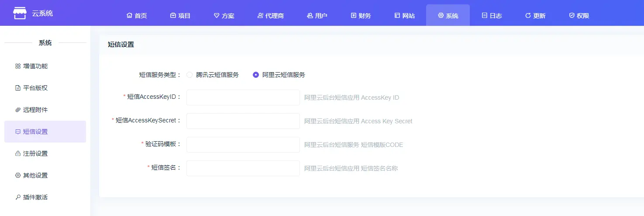The image size is (644, 216).
Task: Click hint text 阿里云后台短信应用 Access Key Secret
Action: coord(358,121)
